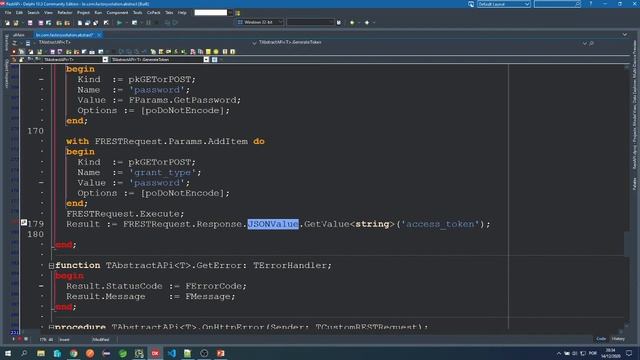Click the Save desktop icon beside Default Layout
This screenshot has height=360, width=640.
click(x=471, y=4)
